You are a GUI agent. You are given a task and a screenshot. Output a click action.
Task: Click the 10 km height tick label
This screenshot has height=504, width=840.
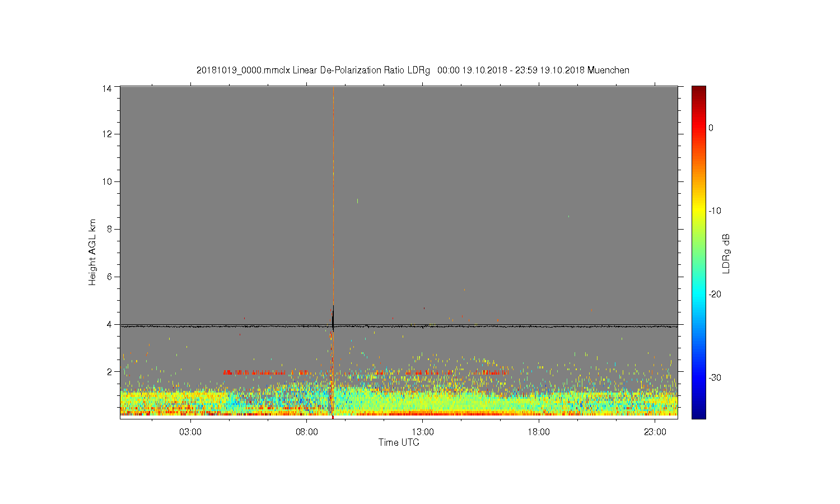[107, 181]
